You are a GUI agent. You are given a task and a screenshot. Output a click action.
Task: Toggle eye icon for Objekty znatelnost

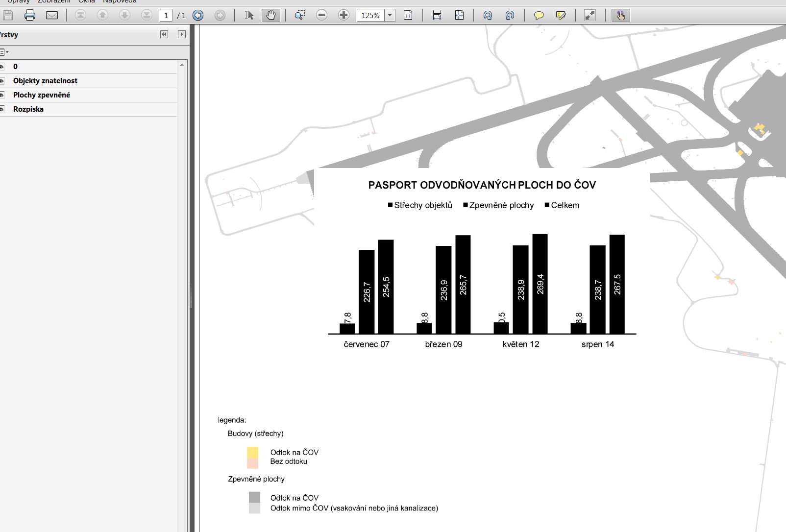[2, 81]
